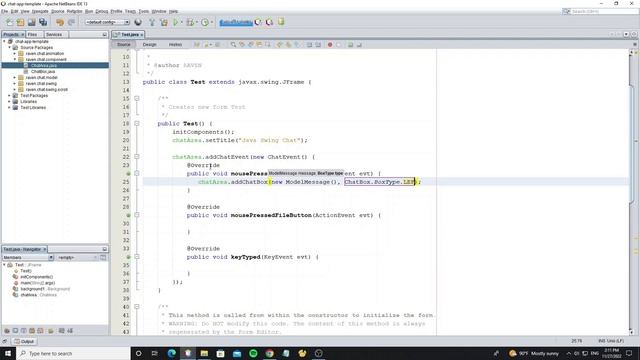Viewport: 640px width, 360px height.
Task: Click the Build Project hammer icon
Action: pos(152,22)
